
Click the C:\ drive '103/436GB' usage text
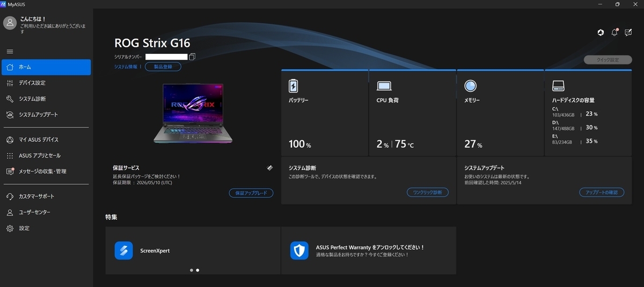(x=563, y=114)
